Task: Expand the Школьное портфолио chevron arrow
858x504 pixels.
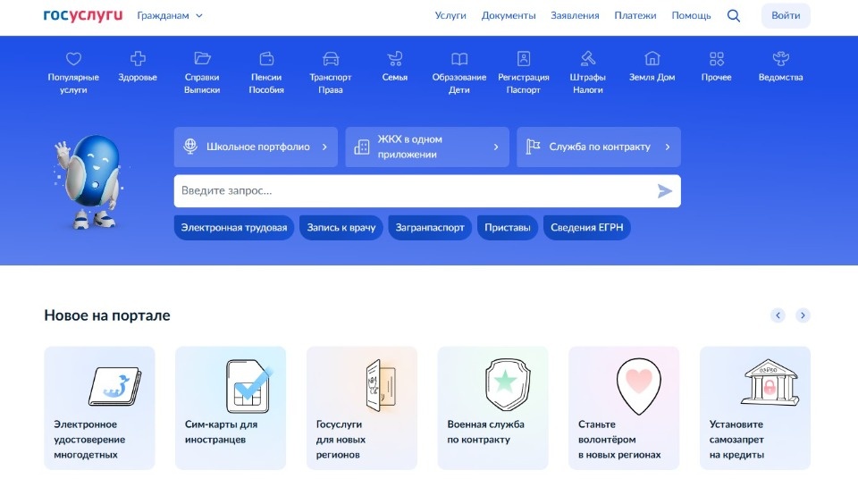Action: tap(324, 147)
